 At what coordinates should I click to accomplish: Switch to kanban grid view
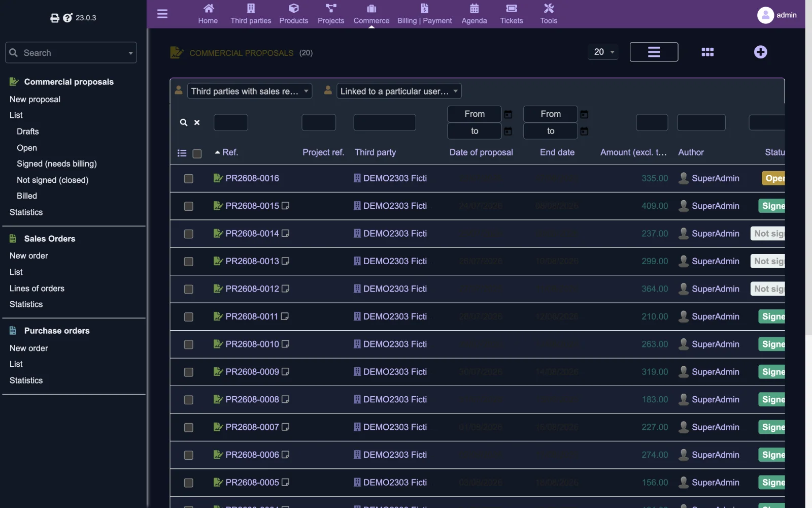[707, 52]
